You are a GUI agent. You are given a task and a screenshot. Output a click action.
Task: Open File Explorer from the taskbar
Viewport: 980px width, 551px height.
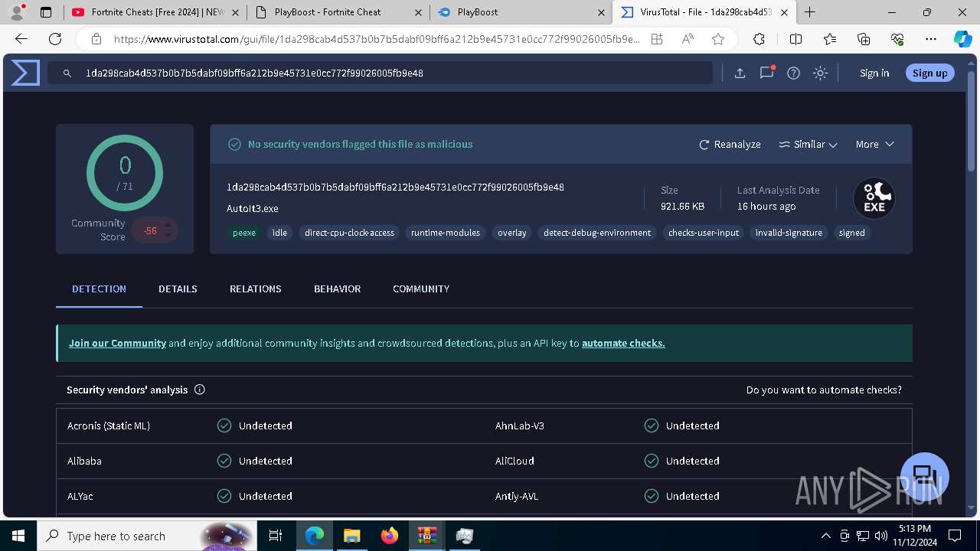pos(351,536)
